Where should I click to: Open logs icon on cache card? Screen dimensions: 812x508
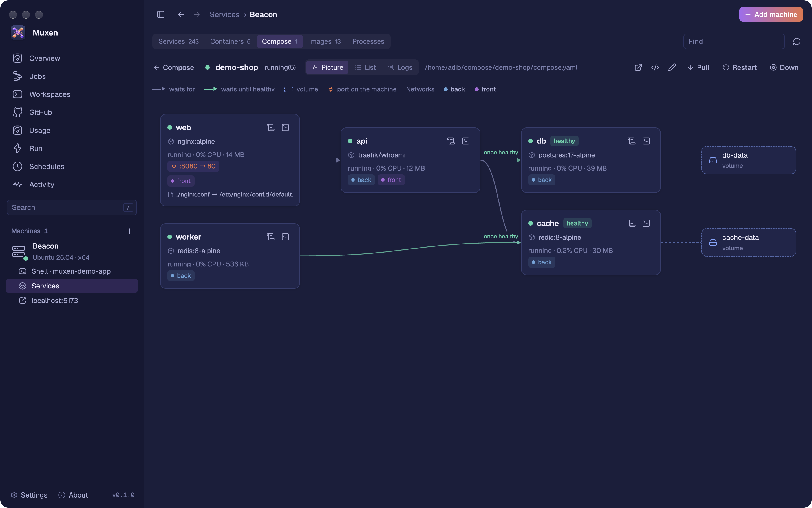(631, 223)
